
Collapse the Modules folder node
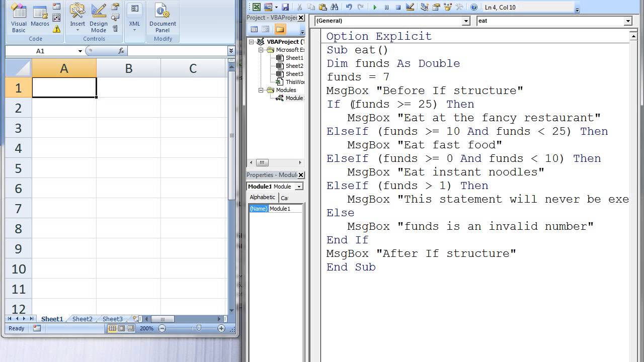261,90
